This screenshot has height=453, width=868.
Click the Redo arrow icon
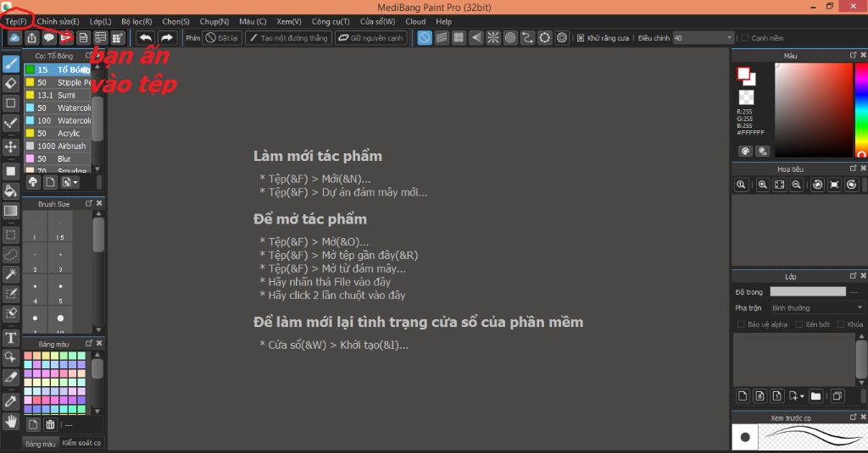pyautogui.click(x=167, y=37)
